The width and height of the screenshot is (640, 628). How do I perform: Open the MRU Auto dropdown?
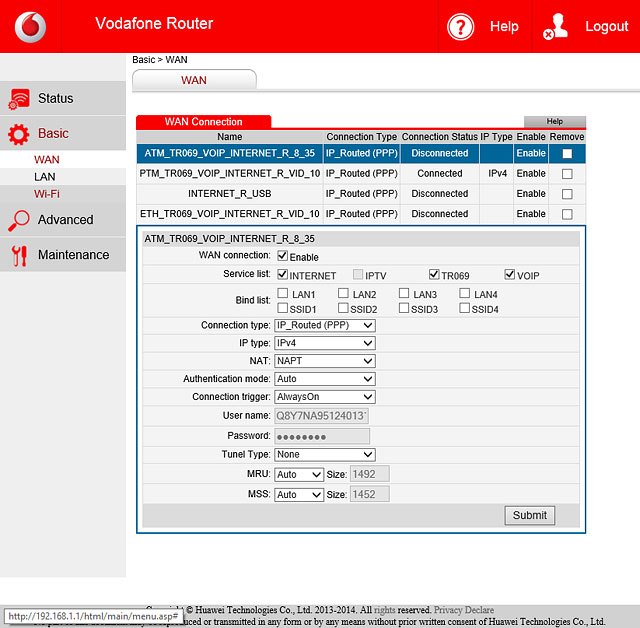(299, 475)
